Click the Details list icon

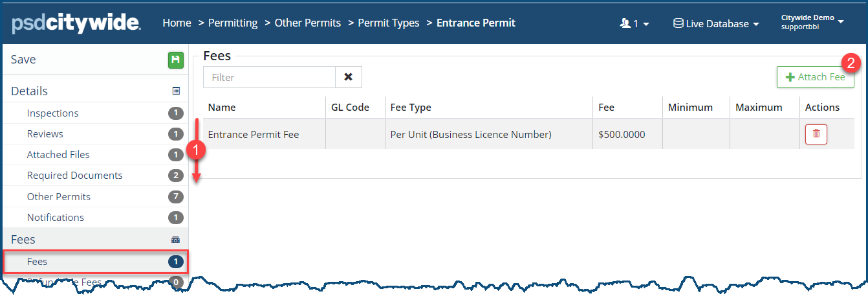(x=176, y=91)
